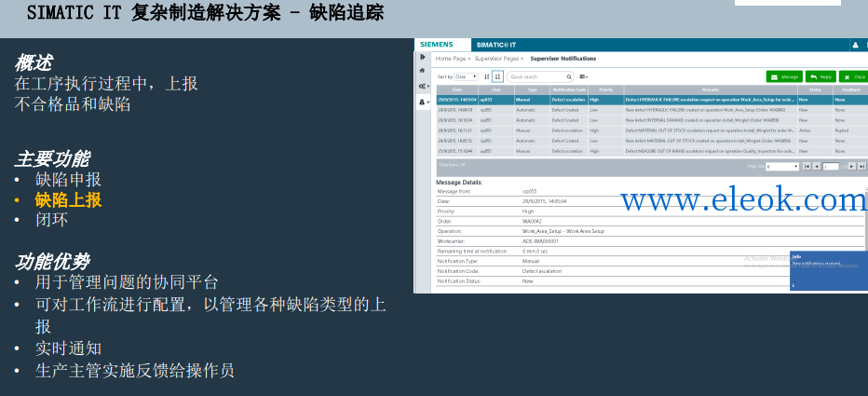This screenshot has width=868, height=396.
Task: Click Order value WA0042 in details
Action: pyautogui.click(x=530, y=221)
